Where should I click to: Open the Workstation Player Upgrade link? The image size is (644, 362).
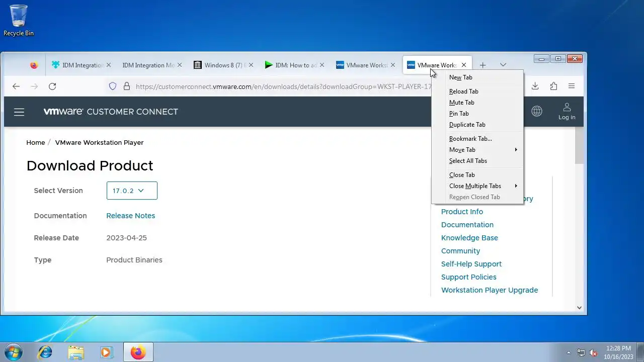tap(490, 290)
